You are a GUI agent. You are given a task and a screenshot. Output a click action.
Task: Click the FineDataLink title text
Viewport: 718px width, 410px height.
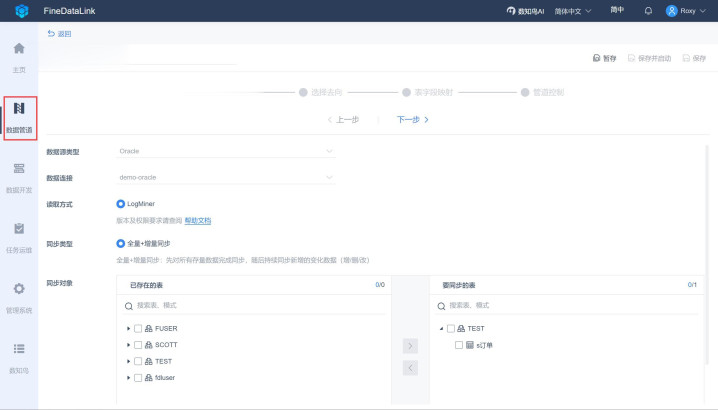tap(69, 11)
